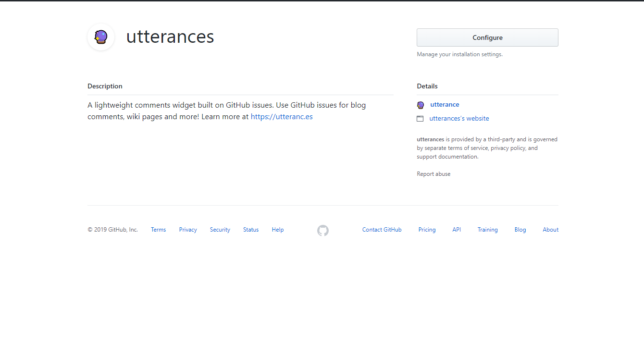
Task: Open the Help page
Action: (x=277, y=229)
